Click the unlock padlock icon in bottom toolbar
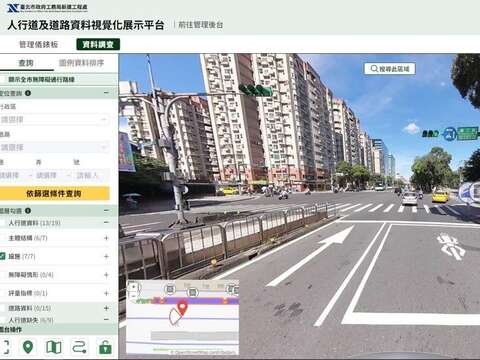The image size is (480, 360). point(105,347)
